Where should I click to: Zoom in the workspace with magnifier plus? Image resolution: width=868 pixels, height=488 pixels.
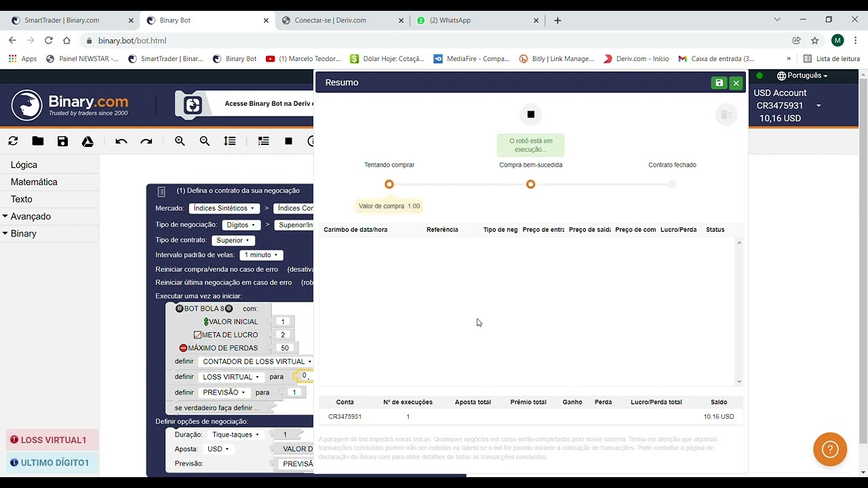[x=180, y=141]
